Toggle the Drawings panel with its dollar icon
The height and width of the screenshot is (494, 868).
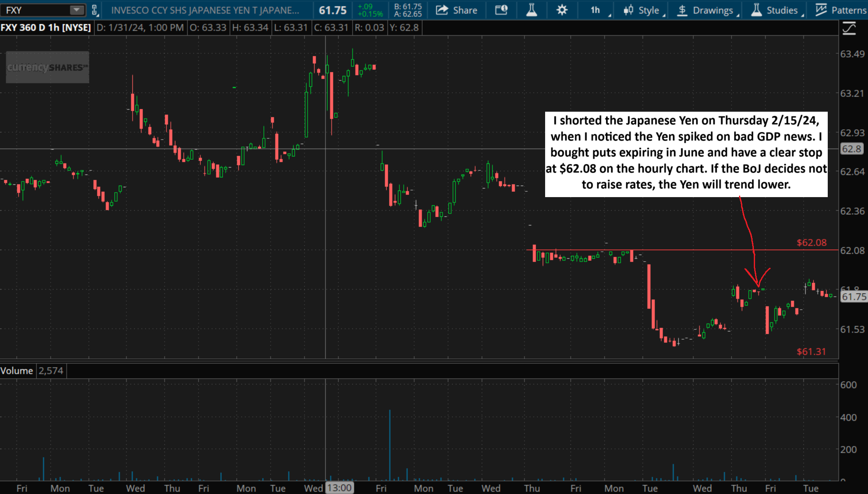682,10
